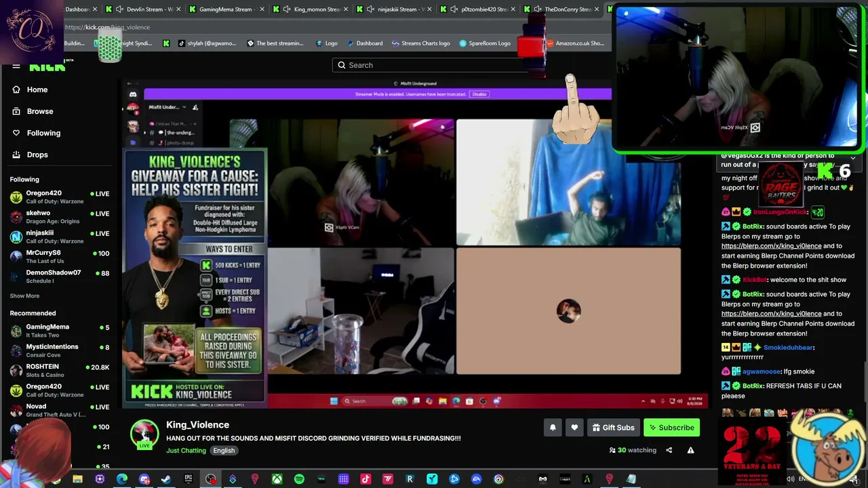The height and width of the screenshot is (488, 868).
Task: Click the browser address bar URL
Action: tap(107, 27)
